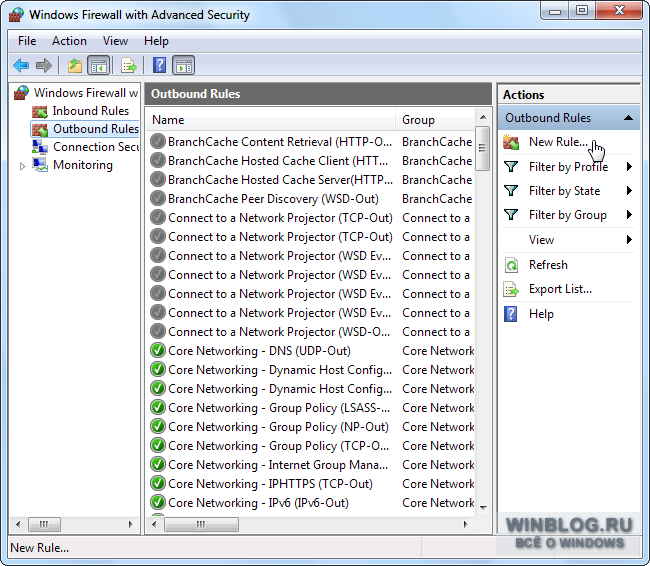The height and width of the screenshot is (566, 650).
Task: Click the Back arrow toolbar icon
Action: pyautogui.click(x=21, y=66)
